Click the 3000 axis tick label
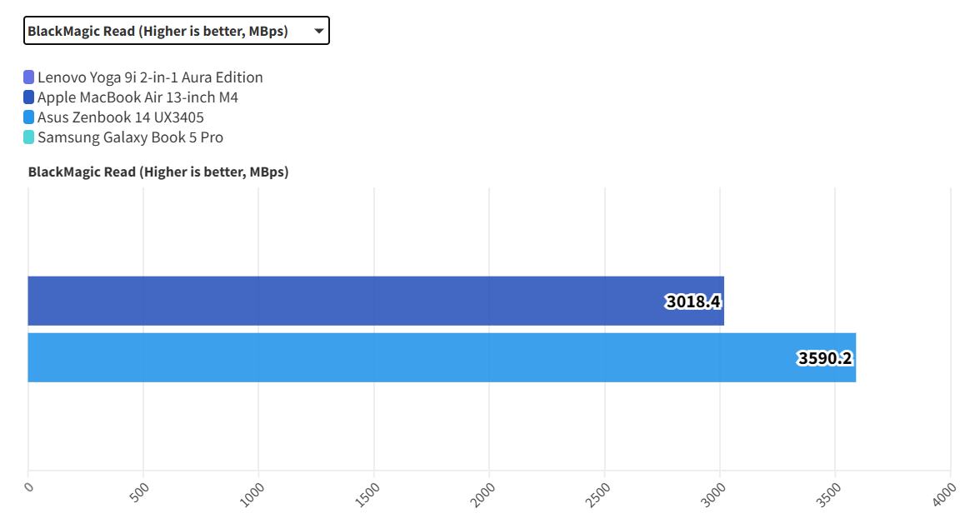The image size is (980, 523). click(x=714, y=492)
